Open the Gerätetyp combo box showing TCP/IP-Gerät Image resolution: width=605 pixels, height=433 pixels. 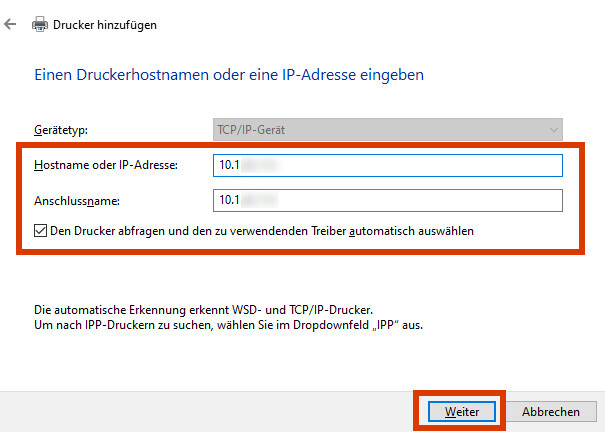(x=388, y=130)
